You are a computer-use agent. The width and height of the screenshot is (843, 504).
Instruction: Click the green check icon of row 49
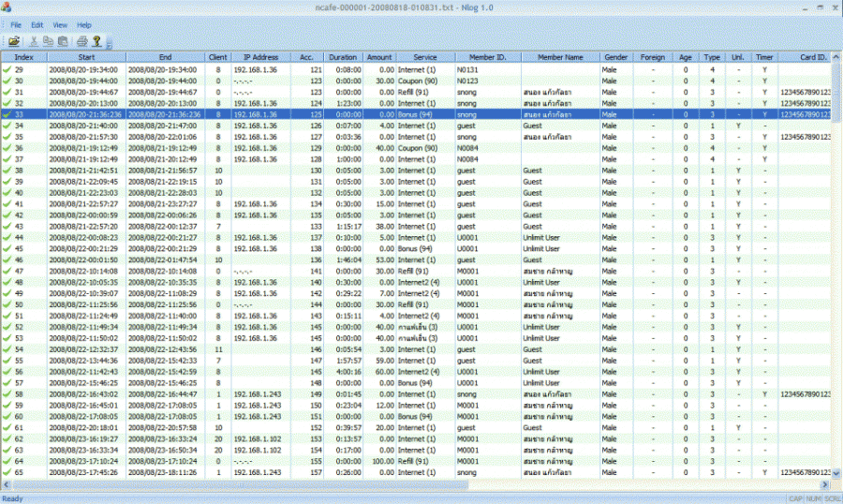[7, 293]
